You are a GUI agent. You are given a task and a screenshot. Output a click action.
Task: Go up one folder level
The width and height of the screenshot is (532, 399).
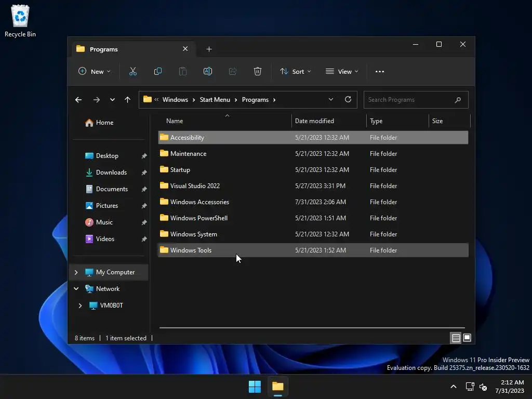(x=128, y=100)
